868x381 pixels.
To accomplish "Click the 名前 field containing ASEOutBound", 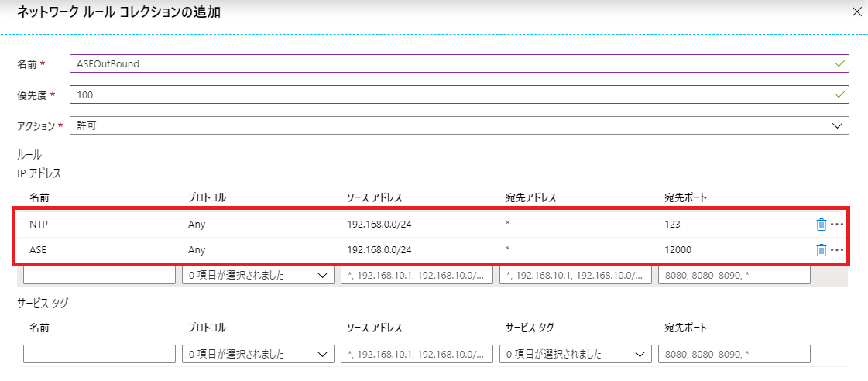I will [458, 63].
